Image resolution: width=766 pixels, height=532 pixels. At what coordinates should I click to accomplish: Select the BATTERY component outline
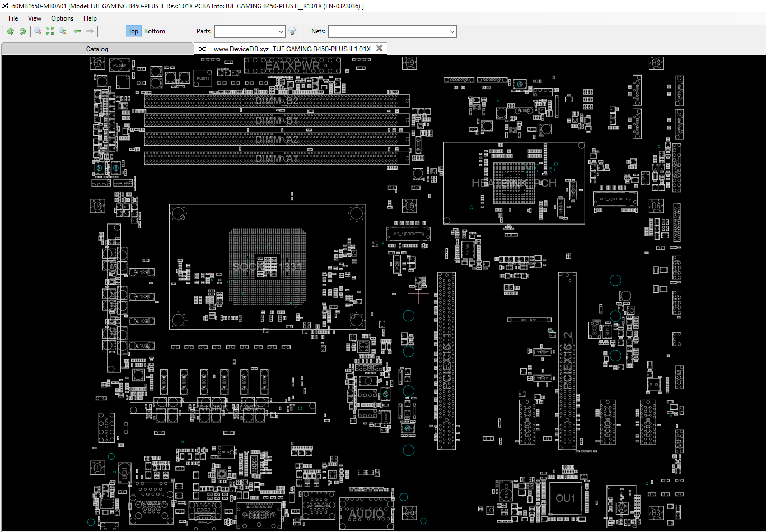pyautogui.click(x=529, y=320)
